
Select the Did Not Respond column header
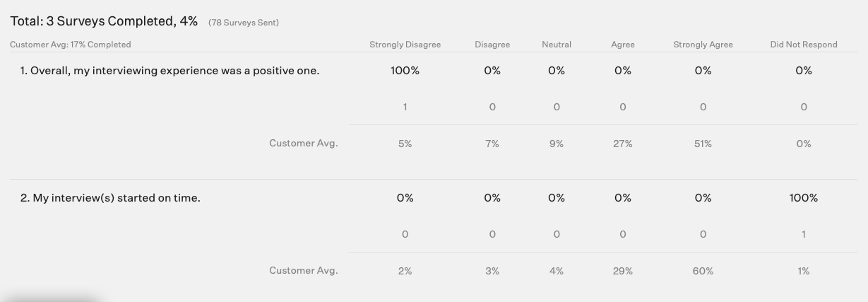tap(804, 45)
